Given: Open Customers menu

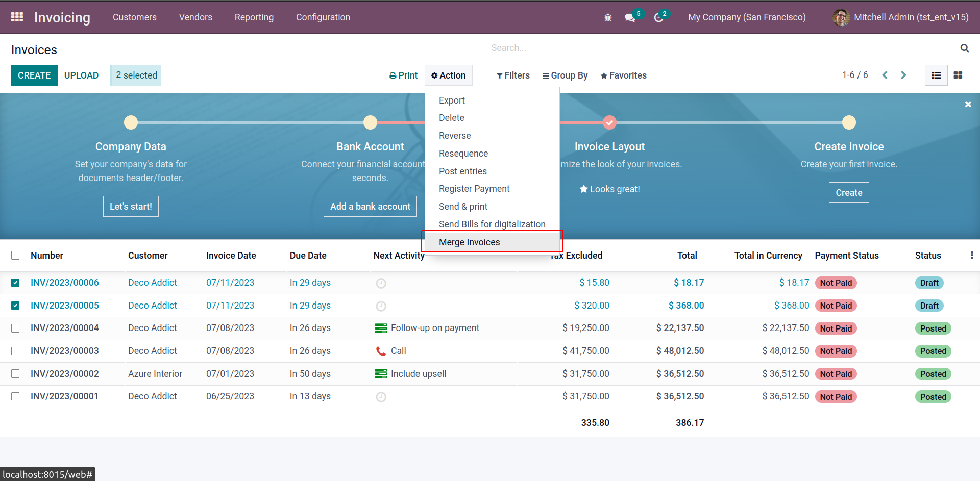Looking at the screenshot, I should click(135, 17).
